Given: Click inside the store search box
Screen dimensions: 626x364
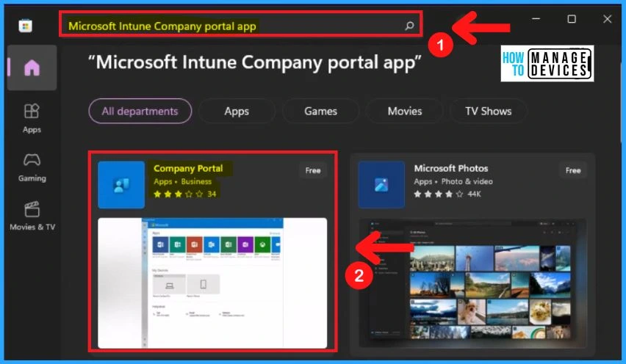Looking at the screenshot, I should pyautogui.click(x=240, y=26).
